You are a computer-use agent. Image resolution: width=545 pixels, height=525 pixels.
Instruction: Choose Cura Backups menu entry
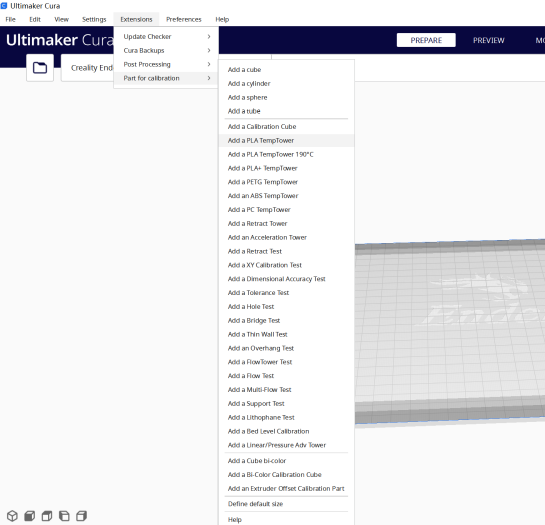click(x=166, y=50)
